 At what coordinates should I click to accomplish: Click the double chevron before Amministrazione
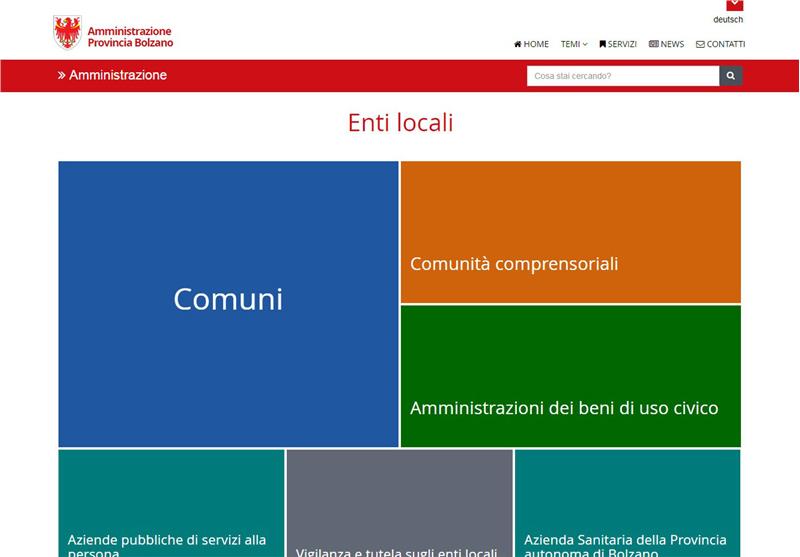pyautogui.click(x=62, y=75)
